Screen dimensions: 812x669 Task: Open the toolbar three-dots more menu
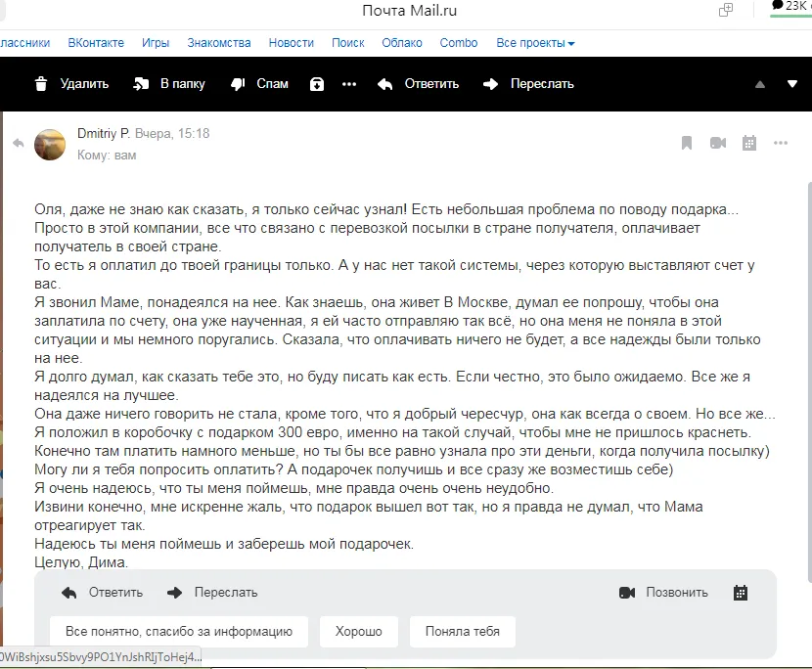coord(349,84)
